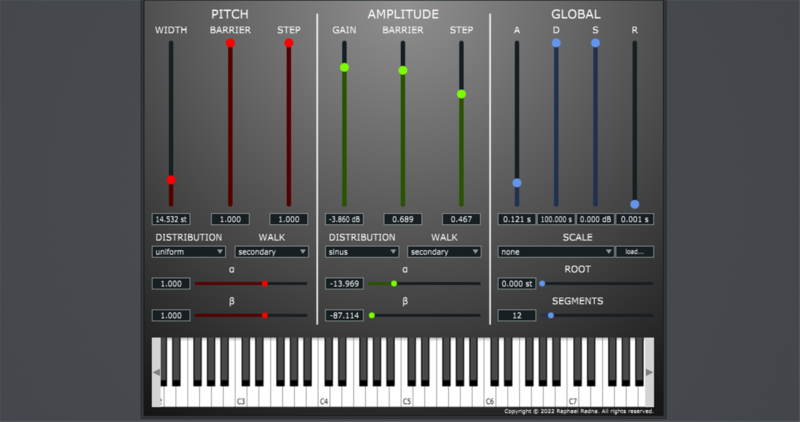Click the Pitch Width slider handle
This screenshot has width=800, height=422.
(171, 180)
